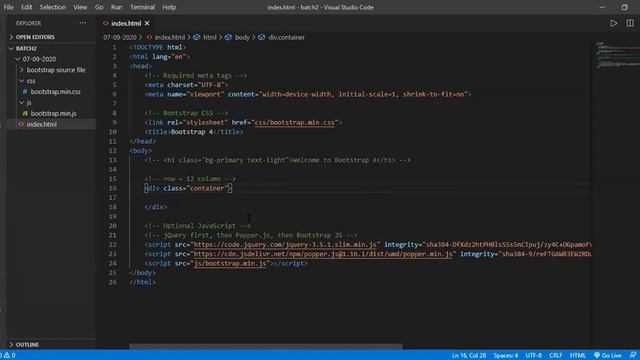
Task: Select index.html in the explorer tree
Action: point(42,124)
